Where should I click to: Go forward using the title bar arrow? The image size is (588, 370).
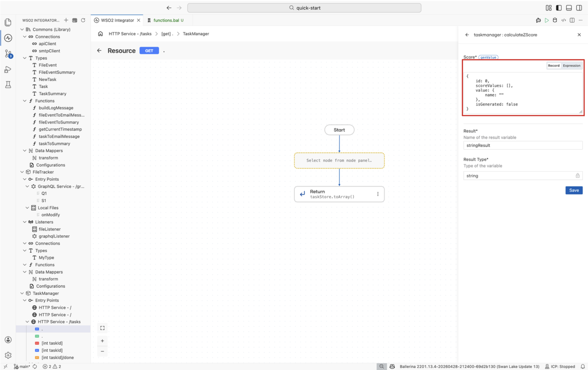pos(179,8)
